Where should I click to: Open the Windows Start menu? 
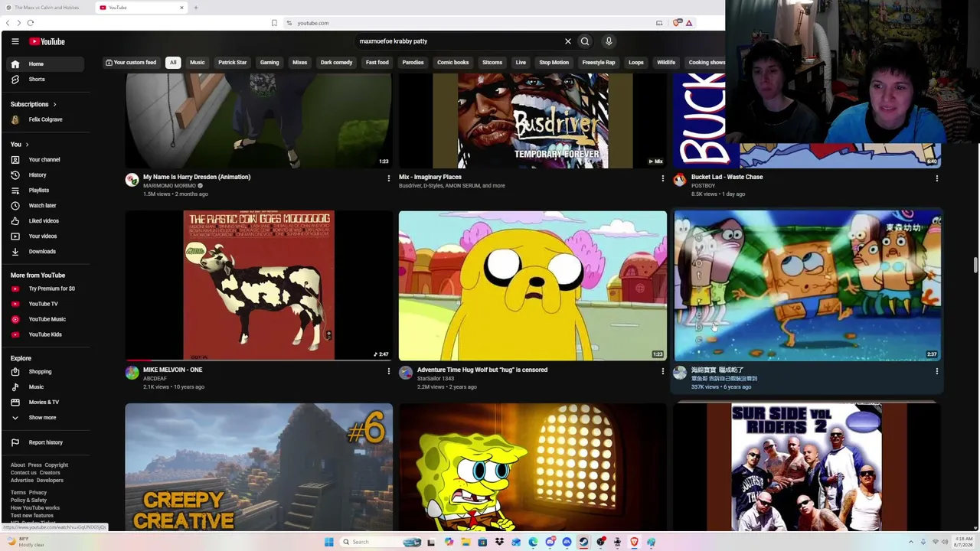(x=329, y=542)
